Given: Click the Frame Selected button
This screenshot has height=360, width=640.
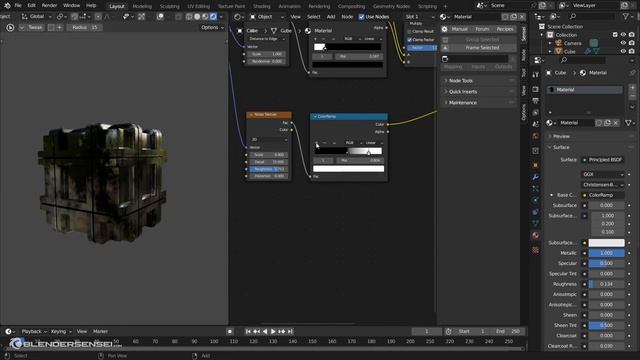Looking at the screenshot, I should point(482,48).
